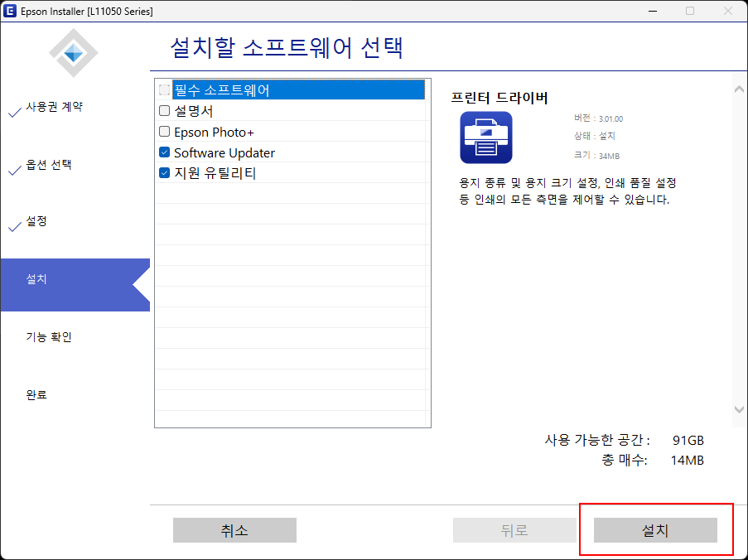The width and height of the screenshot is (748, 560).
Task: Click the 뒤로 button
Action: (x=514, y=530)
